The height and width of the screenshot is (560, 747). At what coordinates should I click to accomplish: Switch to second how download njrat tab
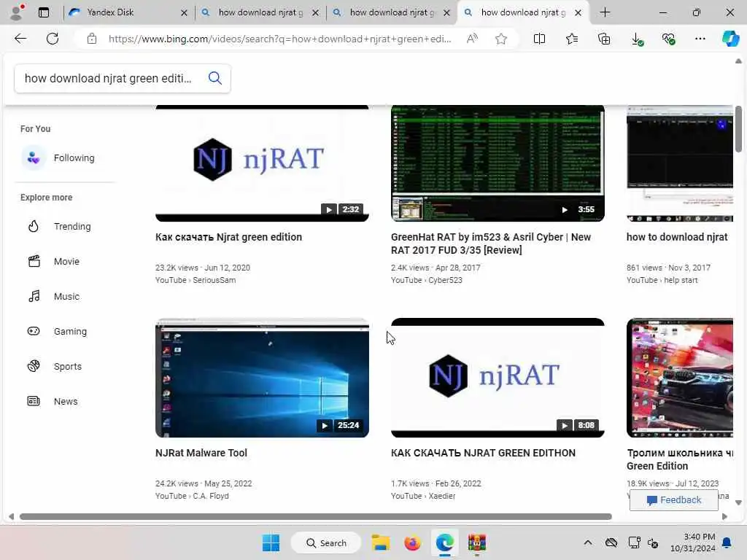[x=260, y=12]
